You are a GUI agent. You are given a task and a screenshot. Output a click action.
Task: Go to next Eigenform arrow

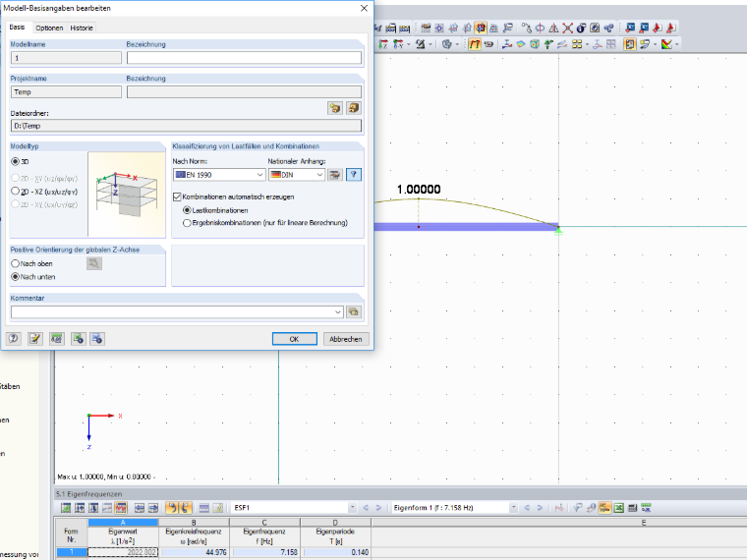540,508
